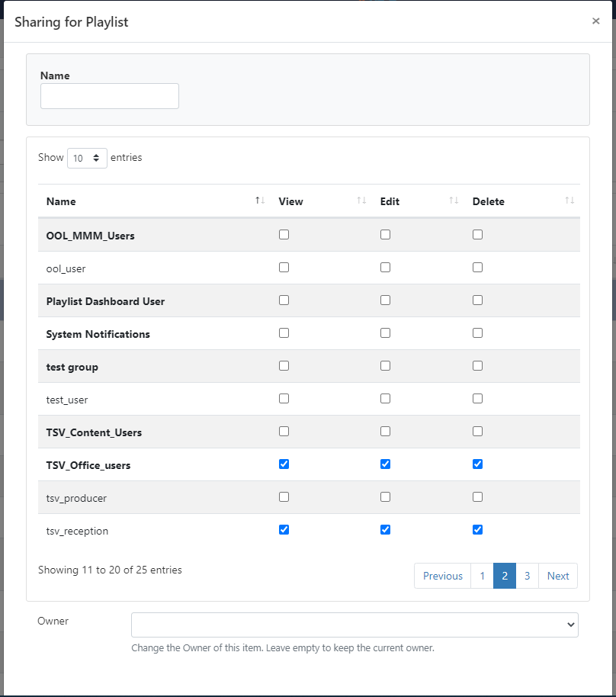The height and width of the screenshot is (697, 616).
Task: Select Delete checkbox for TSV_Content_Users
Action: (x=478, y=432)
